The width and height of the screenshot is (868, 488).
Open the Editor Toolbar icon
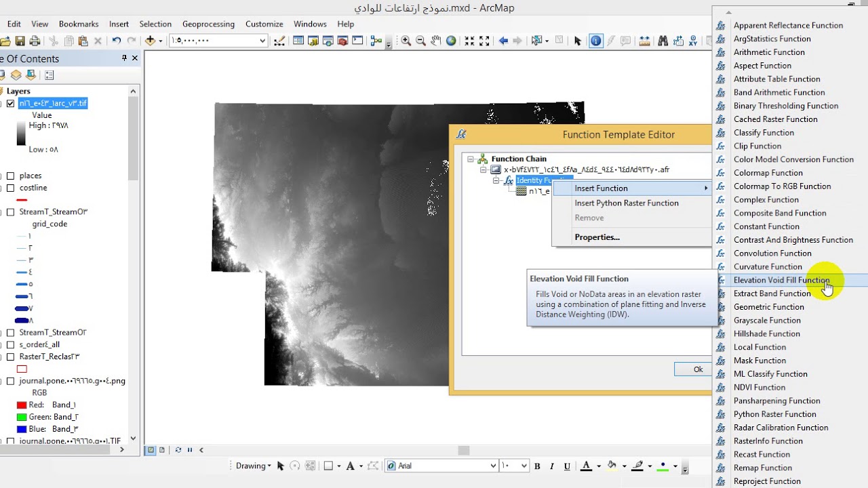[x=279, y=41]
